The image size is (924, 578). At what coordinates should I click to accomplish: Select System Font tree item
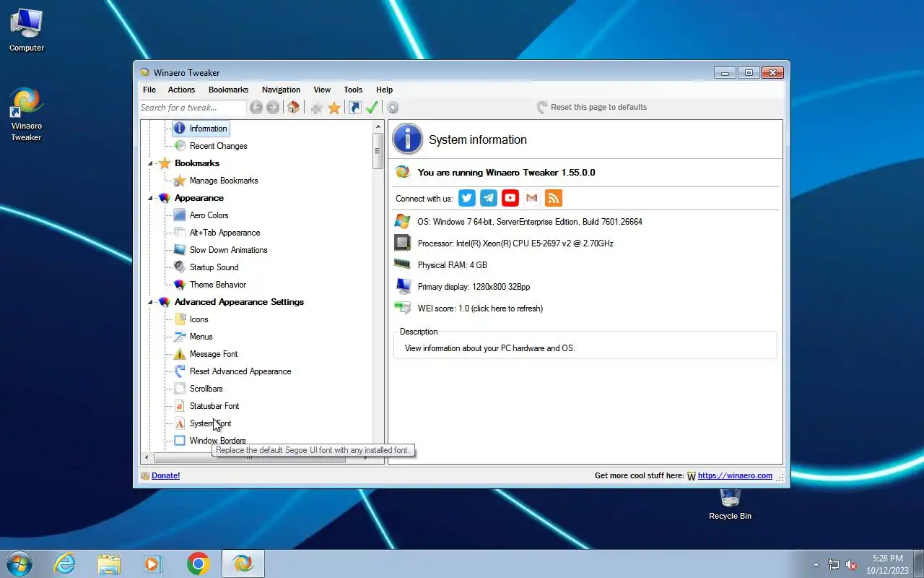(210, 423)
